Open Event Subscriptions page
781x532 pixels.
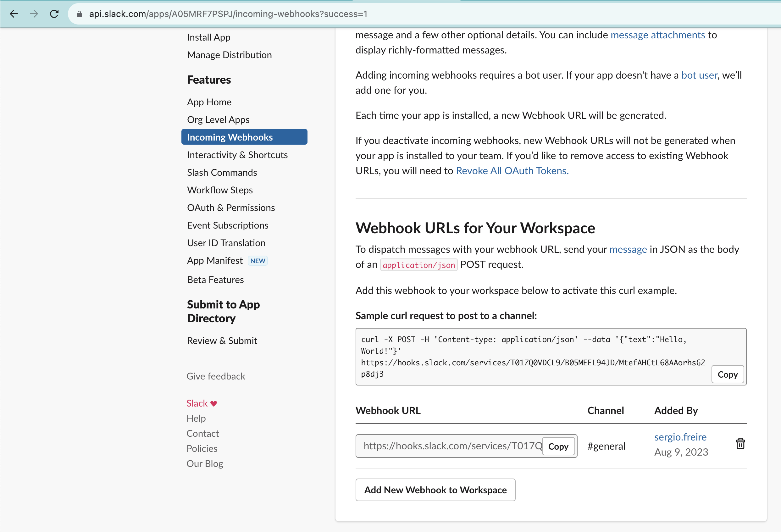coord(228,225)
